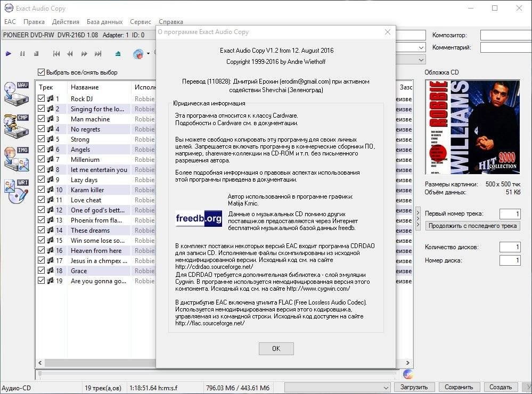Click the Exact Audio Copy title bar logo

9,8
